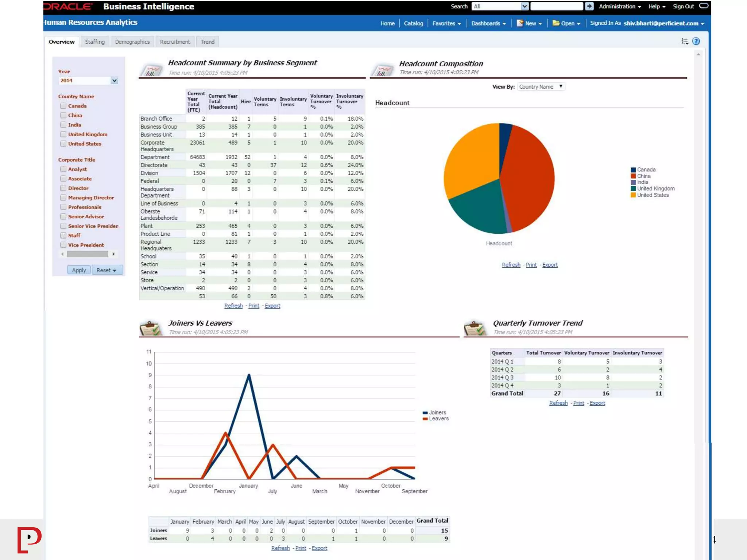Click the search text input field
747x560 pixels.
(556, 6)
